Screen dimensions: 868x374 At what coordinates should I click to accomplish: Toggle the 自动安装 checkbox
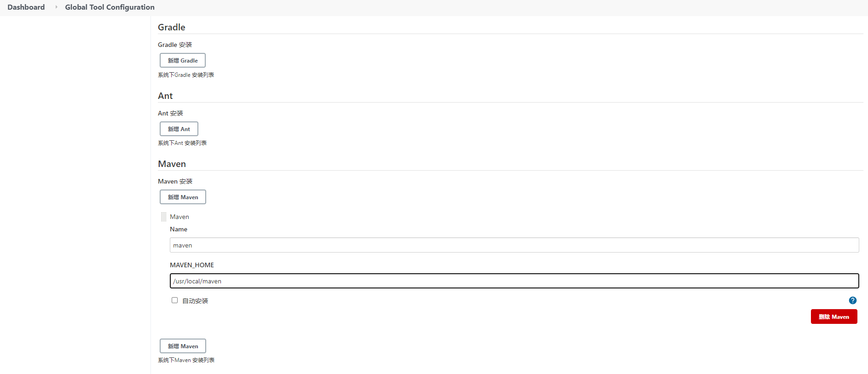point(174,300)
